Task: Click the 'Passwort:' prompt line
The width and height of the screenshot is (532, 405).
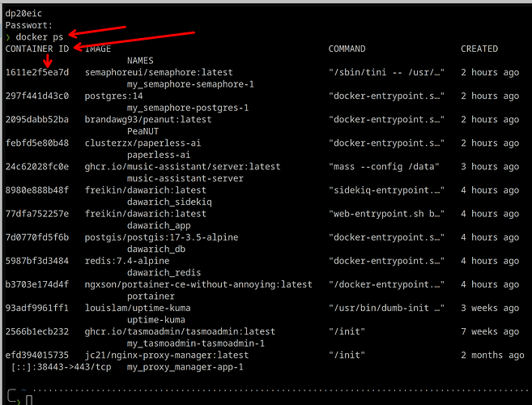Action: (x=29, y=25)
